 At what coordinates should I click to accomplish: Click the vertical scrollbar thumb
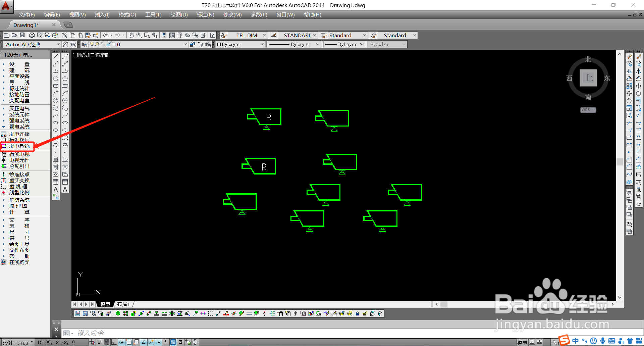tap(620, 161)
